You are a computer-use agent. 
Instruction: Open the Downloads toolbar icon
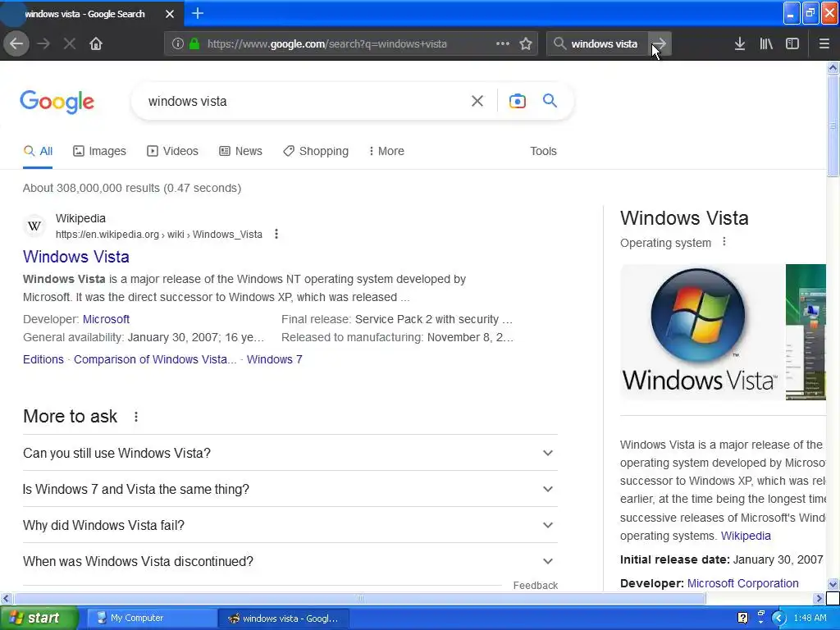point(740,44)
